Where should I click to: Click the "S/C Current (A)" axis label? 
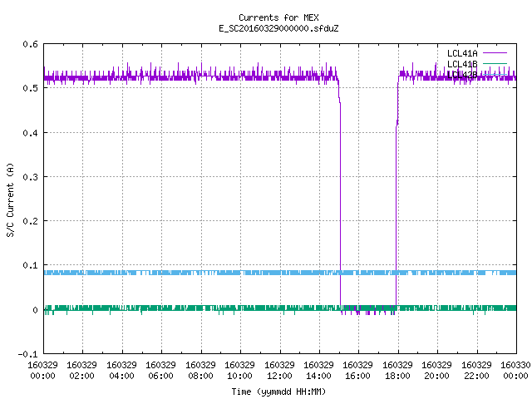(x=11, y=199)
